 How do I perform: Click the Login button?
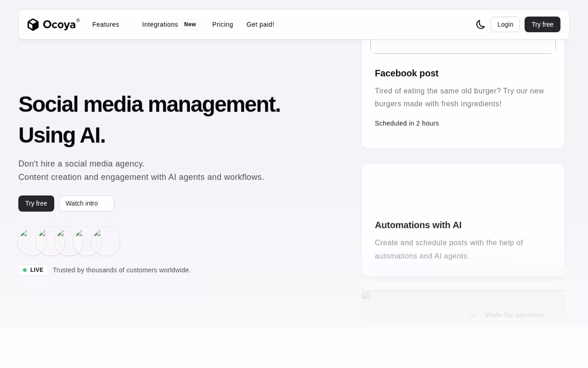click(505, 25)
